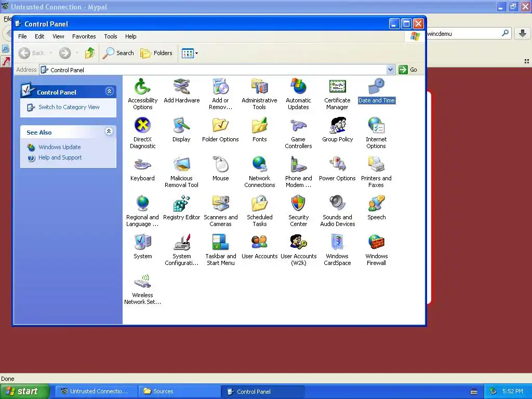Open Back button history dropdown arrow

(x=51, y=53)
